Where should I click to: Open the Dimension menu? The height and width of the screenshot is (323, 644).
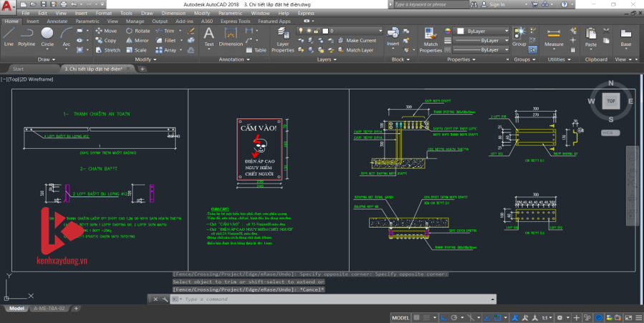click(173, 13)
